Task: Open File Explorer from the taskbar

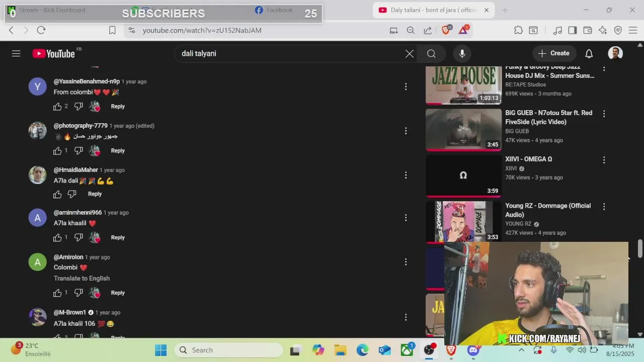Action: click(x=340, y=350)
